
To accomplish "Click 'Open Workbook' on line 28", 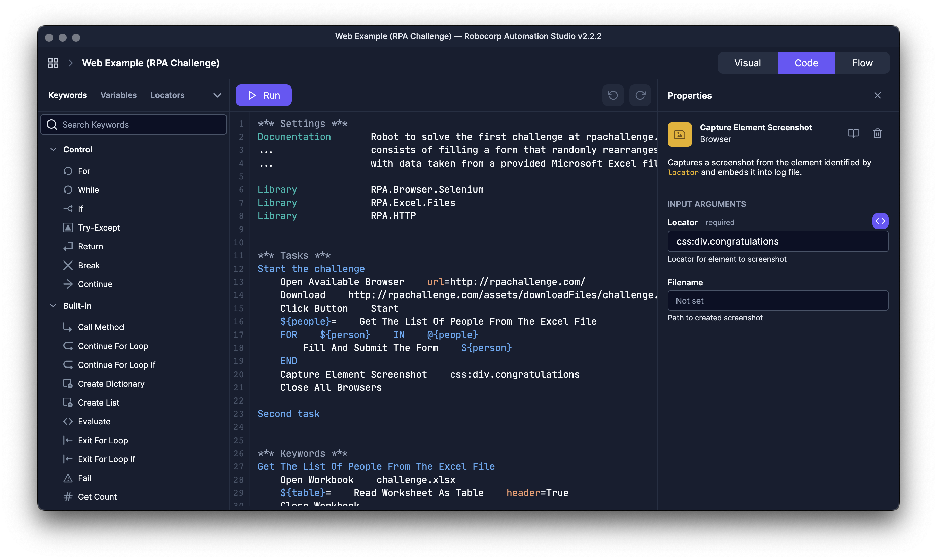I will click(x=317, y=480).
